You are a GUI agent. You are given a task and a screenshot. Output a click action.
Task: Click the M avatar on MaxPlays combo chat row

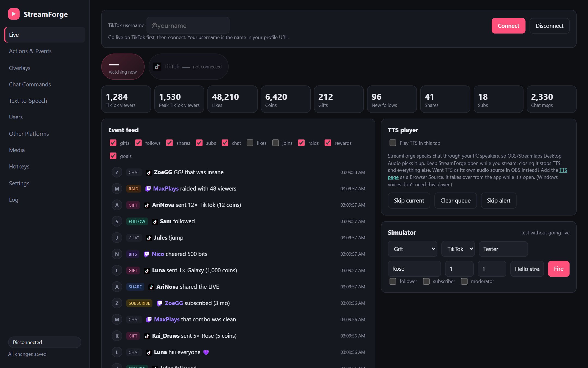[x=117, y=319]
